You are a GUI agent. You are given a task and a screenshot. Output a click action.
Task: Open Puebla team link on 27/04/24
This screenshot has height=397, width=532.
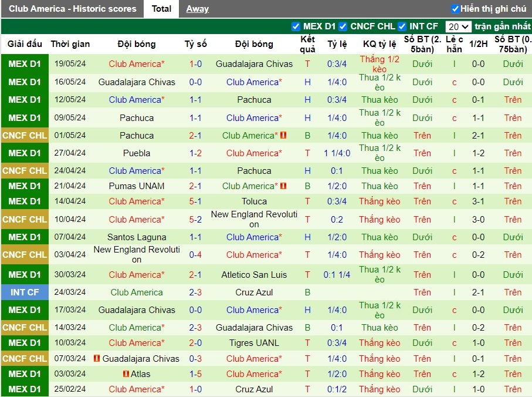[137, 153]
